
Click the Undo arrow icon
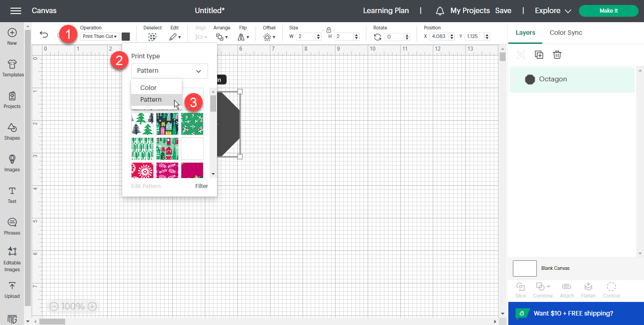[x=44, y=35]
